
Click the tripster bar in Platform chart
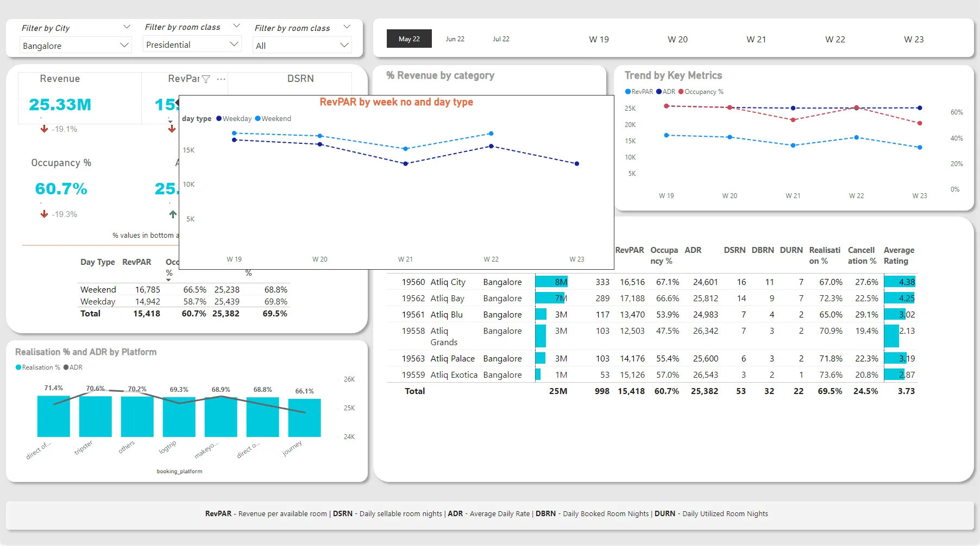[x=95, y=416]
